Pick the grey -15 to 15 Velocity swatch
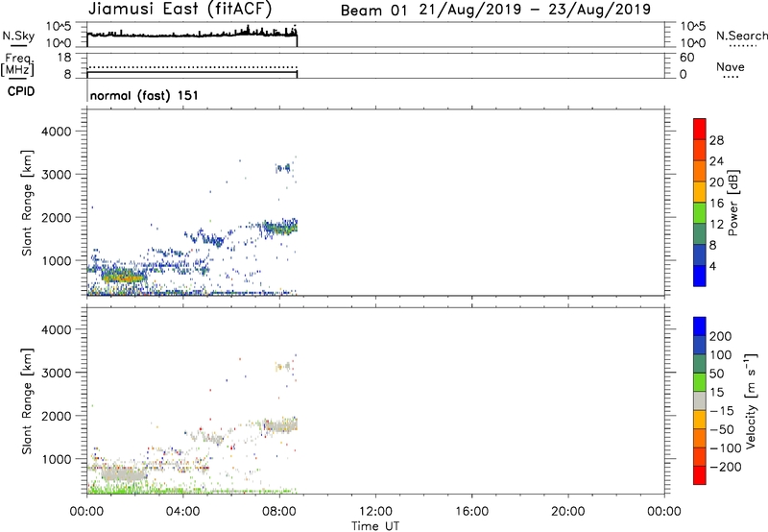 [700, 400]
